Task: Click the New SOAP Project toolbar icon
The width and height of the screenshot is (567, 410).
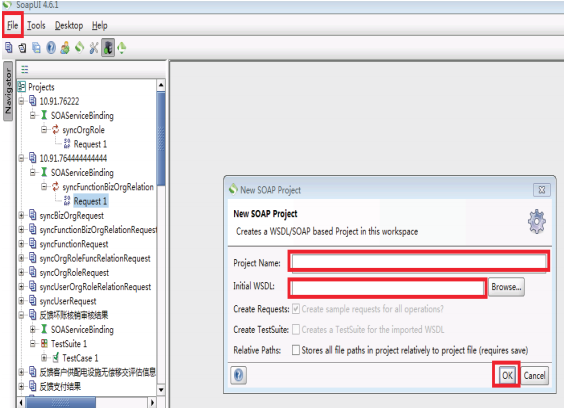Action: [9, 48]
